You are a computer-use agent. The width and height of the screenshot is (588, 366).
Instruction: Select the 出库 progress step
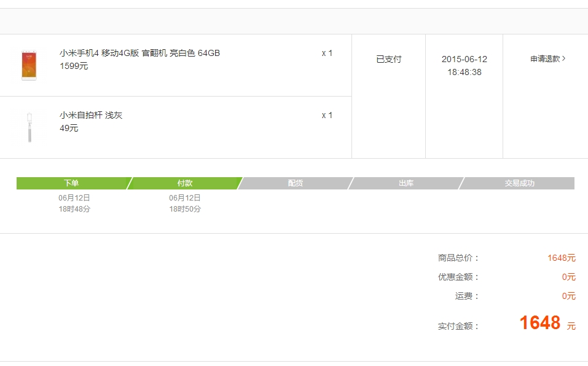pos(406,183)
